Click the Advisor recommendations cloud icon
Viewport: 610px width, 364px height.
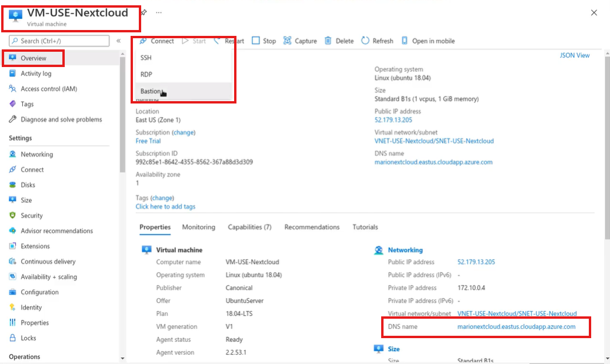12,231
